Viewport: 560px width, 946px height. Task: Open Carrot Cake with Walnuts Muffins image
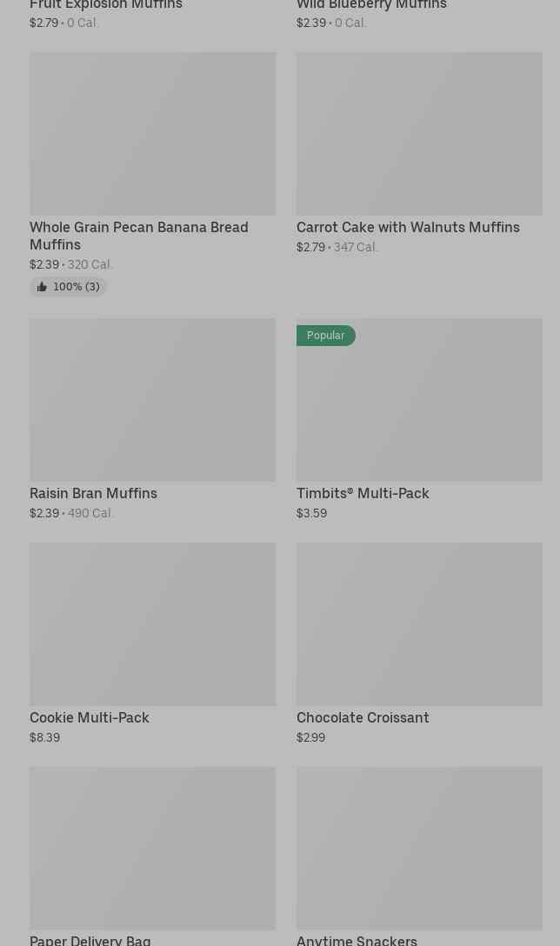tap(419, 134)
